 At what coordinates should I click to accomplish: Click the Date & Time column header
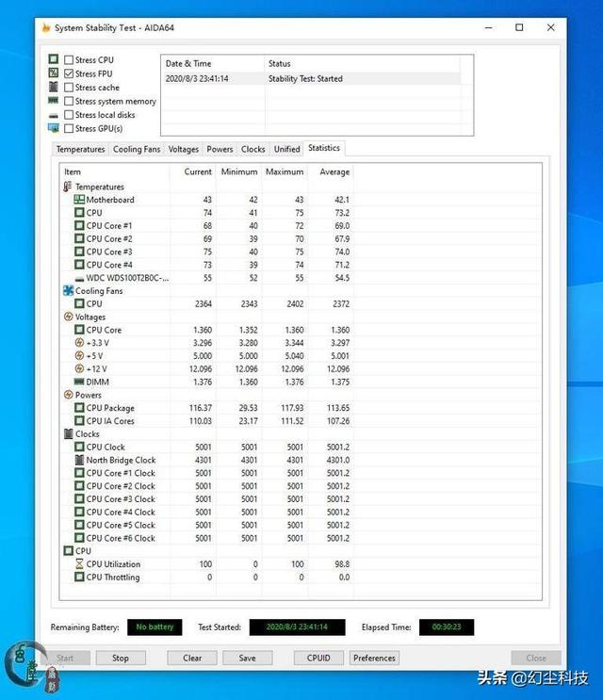point(212,63)
